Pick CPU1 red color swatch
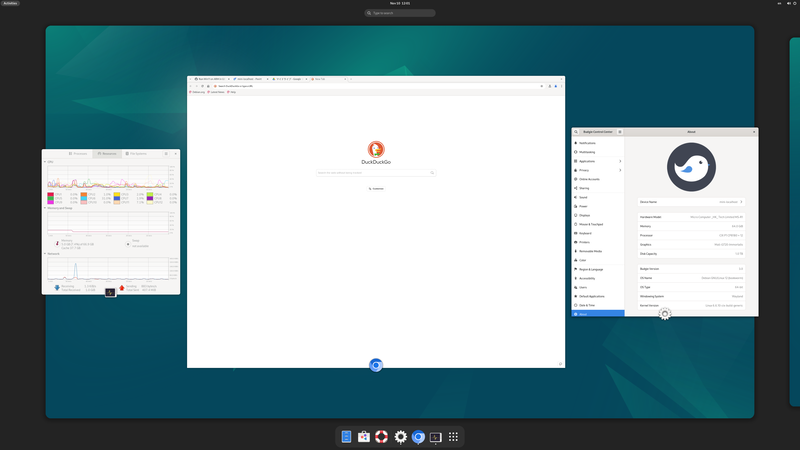This screenshot has width=800, height=450. point(51,194)
